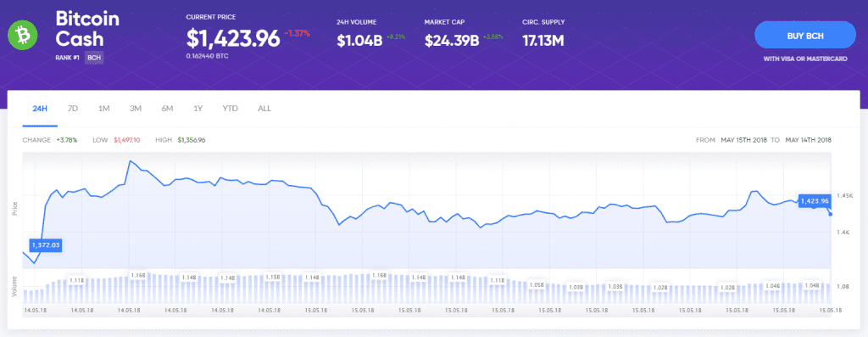Show the ALL time chart range
The height and width of the screenshot is (337, 868).
(264, 109)
